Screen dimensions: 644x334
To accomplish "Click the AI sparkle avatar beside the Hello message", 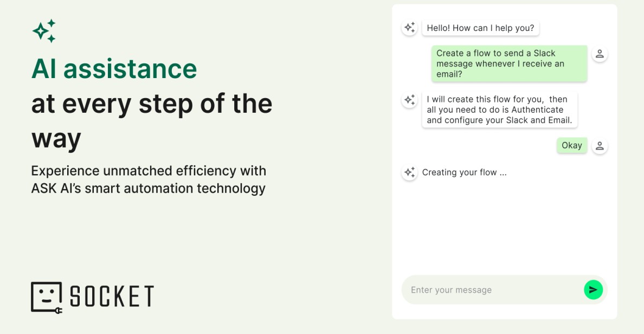I will [409, 28].
